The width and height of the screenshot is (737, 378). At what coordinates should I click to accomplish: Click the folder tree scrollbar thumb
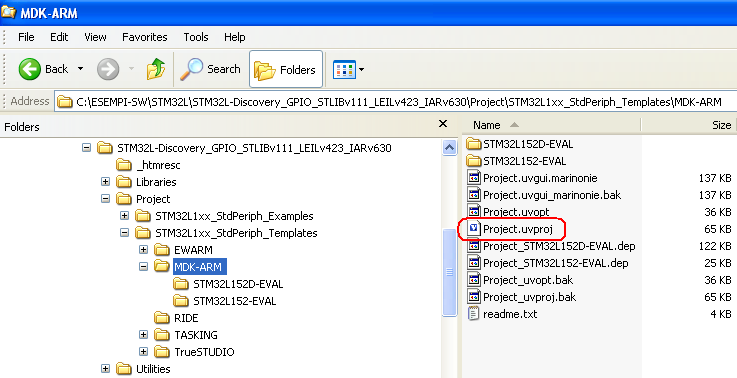click(449, 272)
